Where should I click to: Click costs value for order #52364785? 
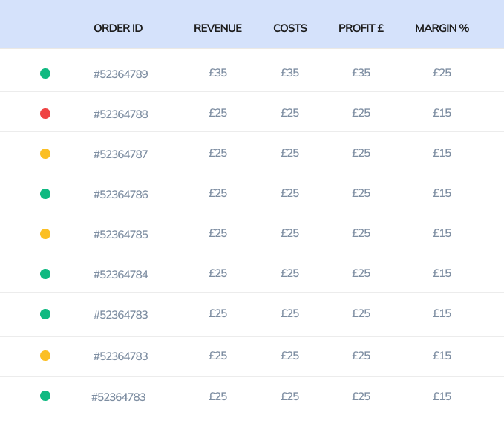(x=290, y=233)
